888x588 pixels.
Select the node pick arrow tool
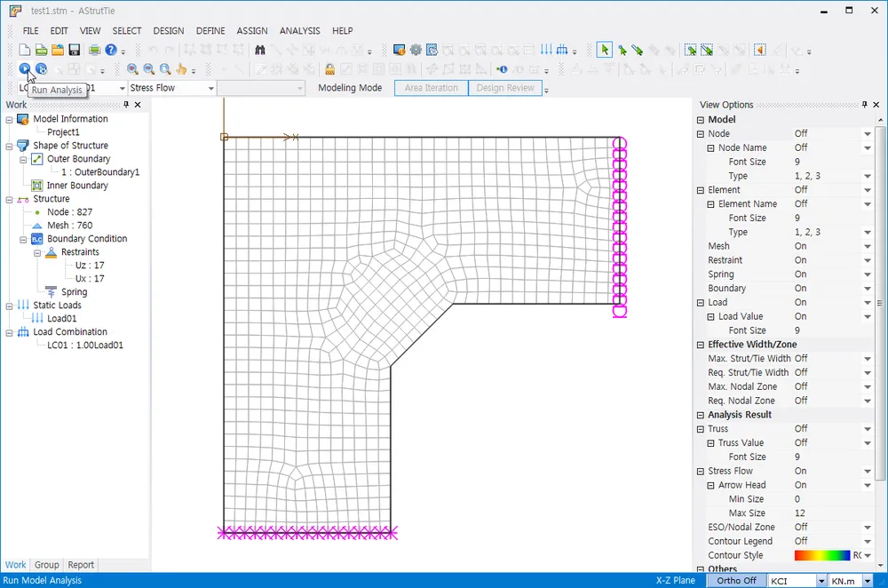coord(622,51)
